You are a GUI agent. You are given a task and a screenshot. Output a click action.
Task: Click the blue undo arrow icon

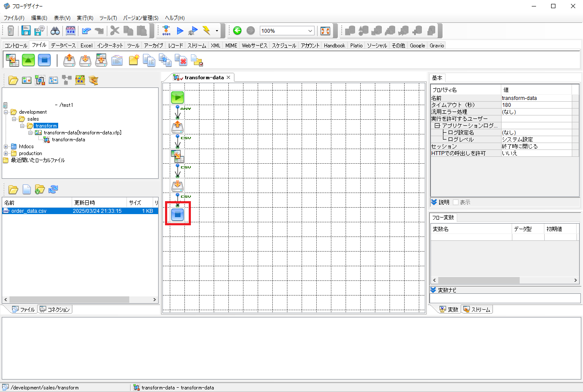tap(86, 31)
